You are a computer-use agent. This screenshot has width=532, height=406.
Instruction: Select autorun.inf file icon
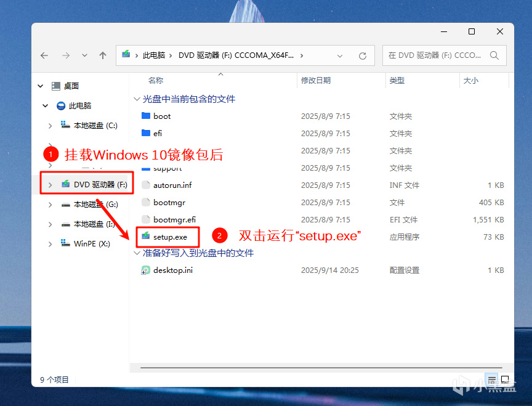[146, 185]
